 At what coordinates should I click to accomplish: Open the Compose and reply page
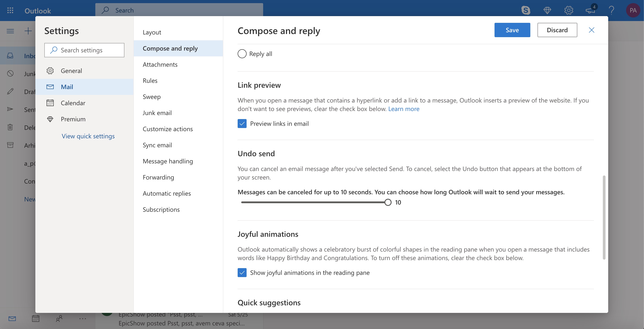(178, 48)
